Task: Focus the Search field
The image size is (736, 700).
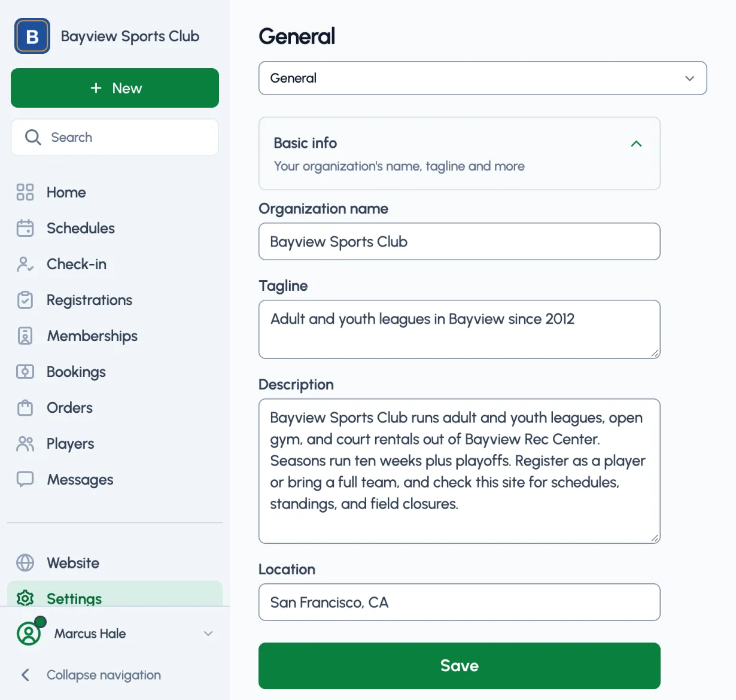Action: pyautogui.click(x=115, y=137)
